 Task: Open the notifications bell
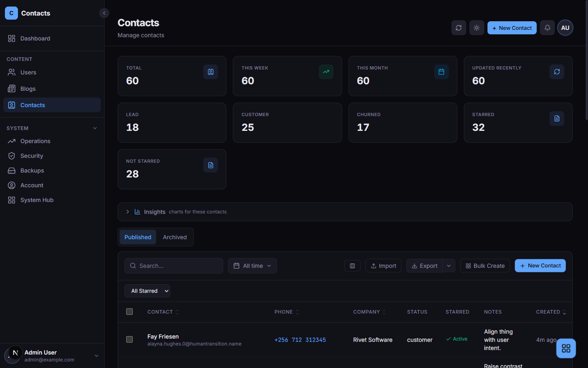(547, 28)
